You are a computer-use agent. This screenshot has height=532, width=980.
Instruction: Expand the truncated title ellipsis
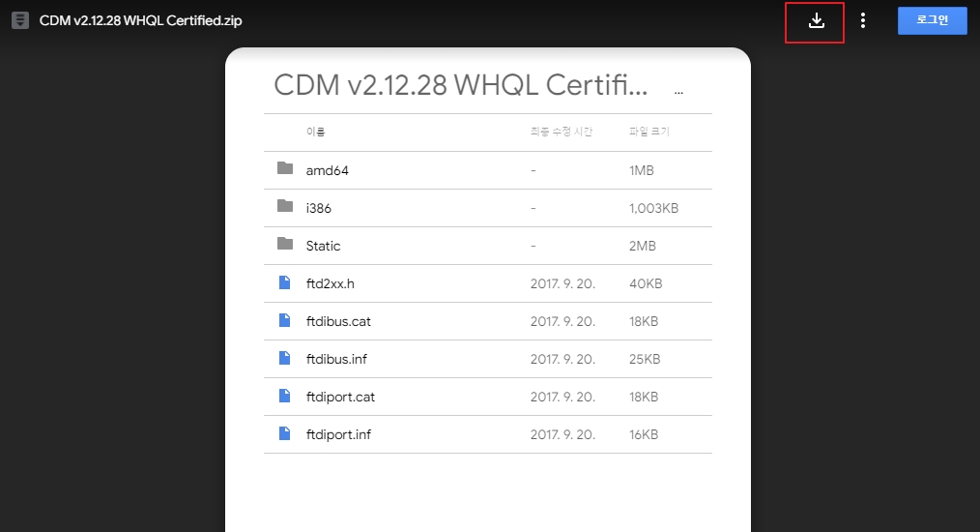click(678, 92)
